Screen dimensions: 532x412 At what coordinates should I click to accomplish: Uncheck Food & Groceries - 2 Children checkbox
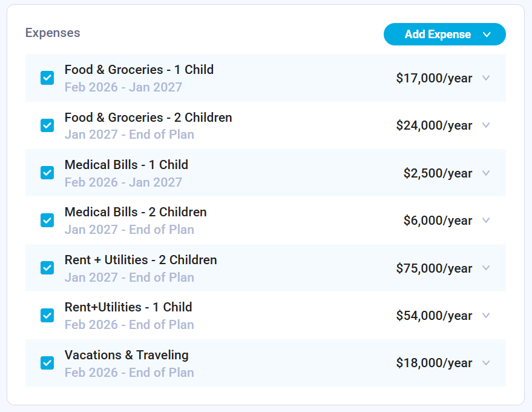[47, 125]
